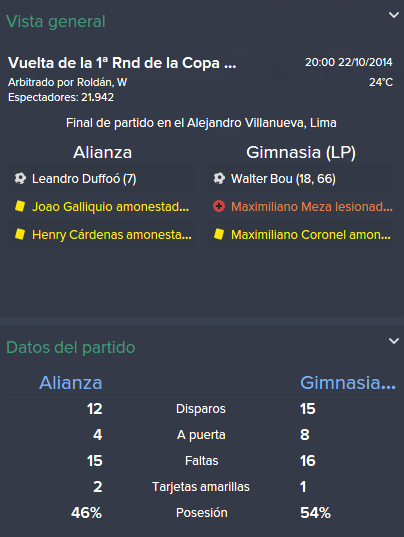Click Maximiliano Coronel's yellow card icon
The height and width of the screenshot is (537, 404).
tap(219, 234)
